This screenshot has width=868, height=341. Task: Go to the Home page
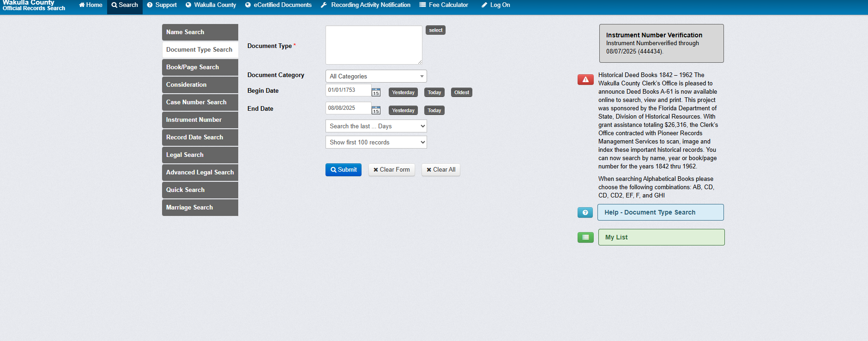pyautogui.click(x=90, y=5)
